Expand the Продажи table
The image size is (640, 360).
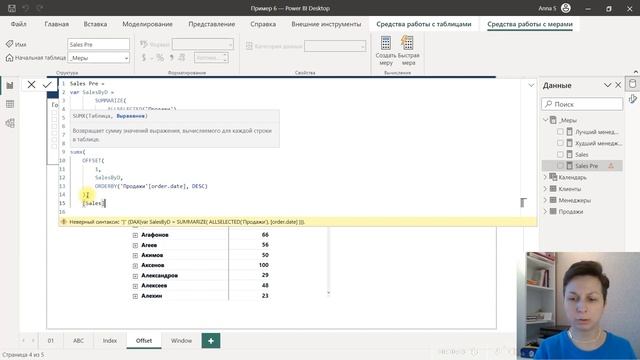click(x=545, y=211)
